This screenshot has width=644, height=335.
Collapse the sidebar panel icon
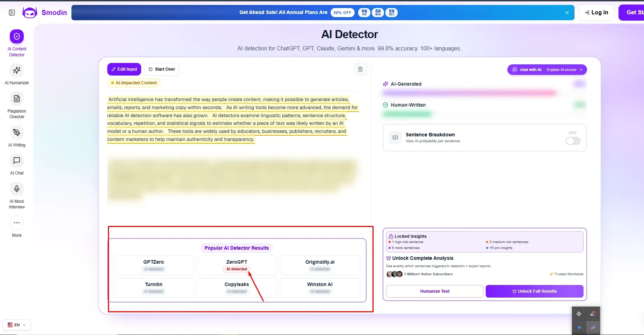click(x=12, y=13)
